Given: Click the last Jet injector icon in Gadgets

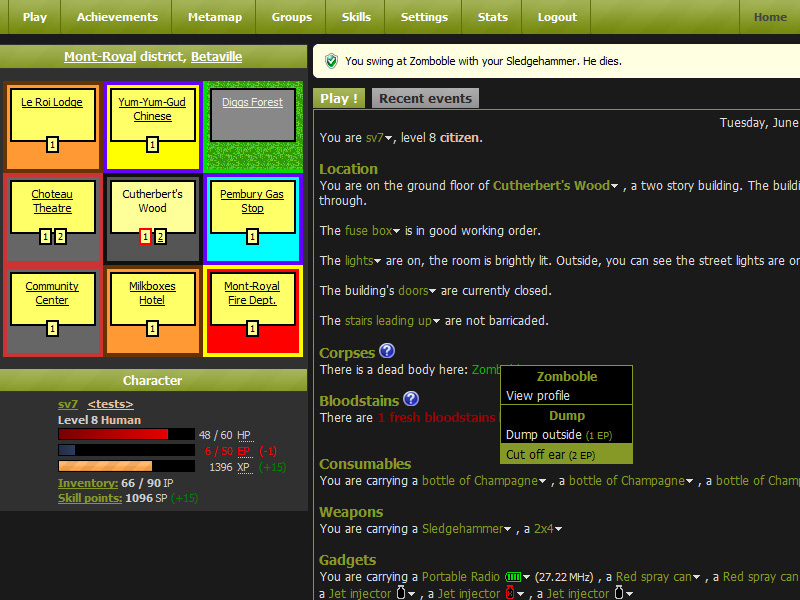Looking at the screenshot, I should (x=618, y=593).
